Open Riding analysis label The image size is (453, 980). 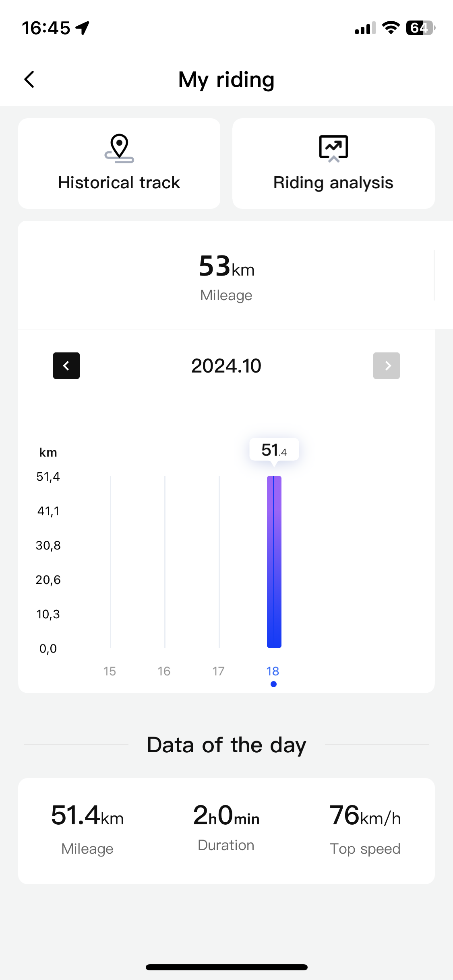click(x=333, y=183)
